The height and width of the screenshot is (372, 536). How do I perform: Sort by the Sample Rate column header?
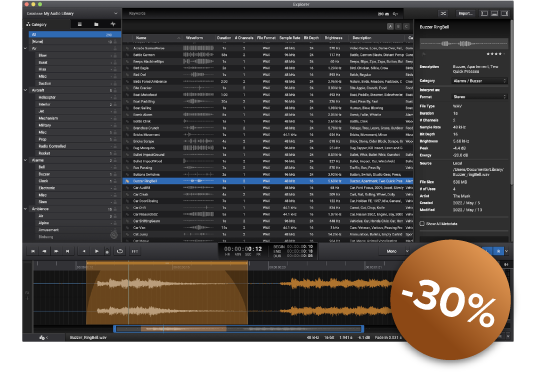tap(290, 38)
